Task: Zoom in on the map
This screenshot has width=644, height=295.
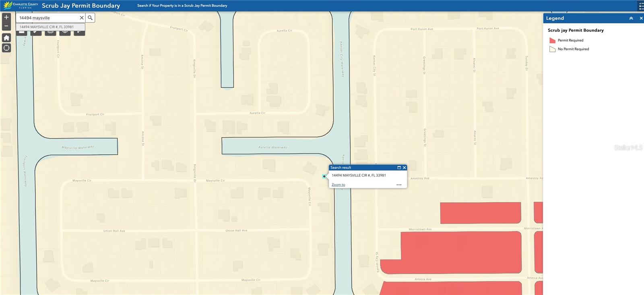Action: click(6, 17)
